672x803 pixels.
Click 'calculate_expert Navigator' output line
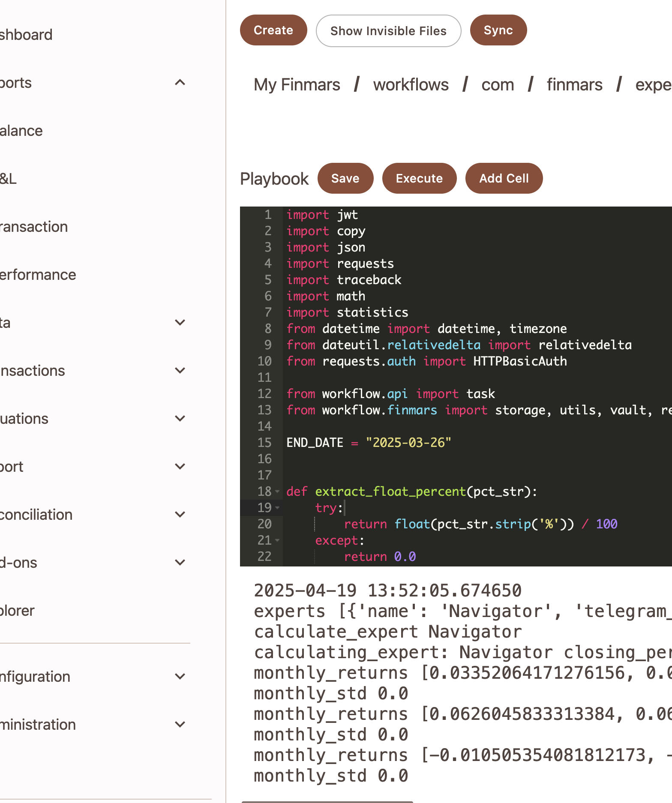[388, 632]
